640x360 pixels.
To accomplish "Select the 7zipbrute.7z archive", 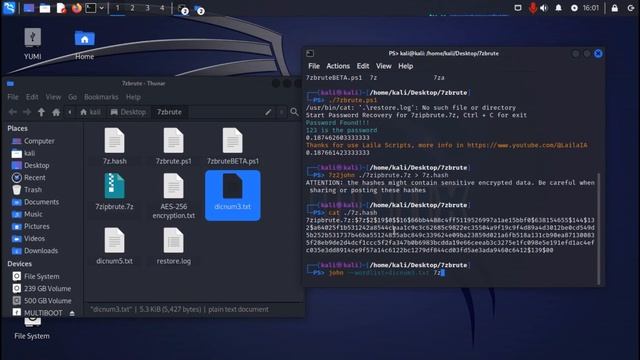I will pos(114,192).
